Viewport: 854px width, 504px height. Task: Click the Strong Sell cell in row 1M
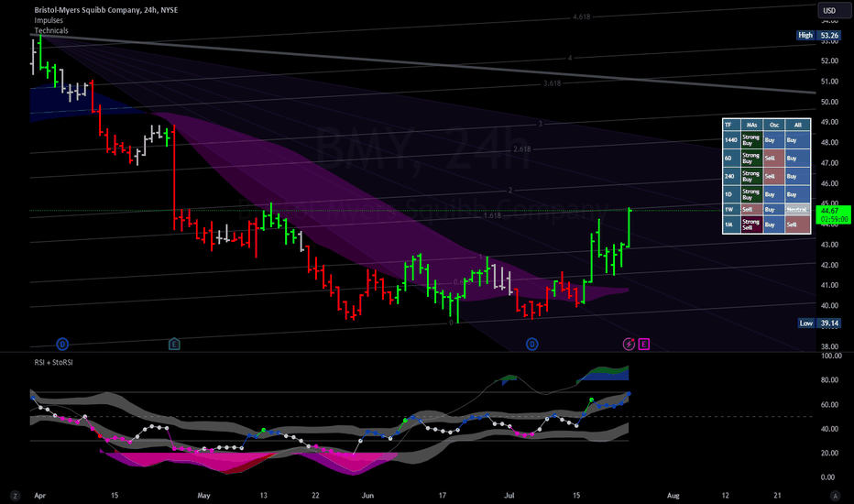click(751, 225)
